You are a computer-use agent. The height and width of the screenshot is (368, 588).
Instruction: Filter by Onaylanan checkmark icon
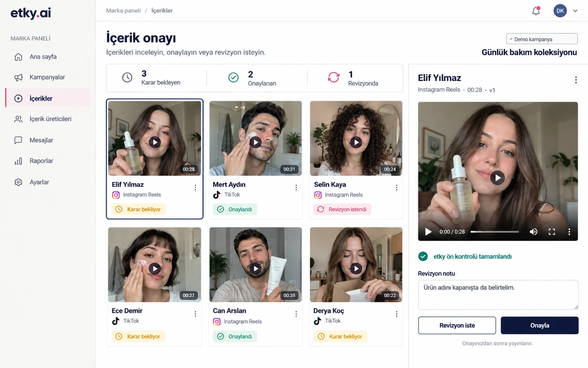234,78
